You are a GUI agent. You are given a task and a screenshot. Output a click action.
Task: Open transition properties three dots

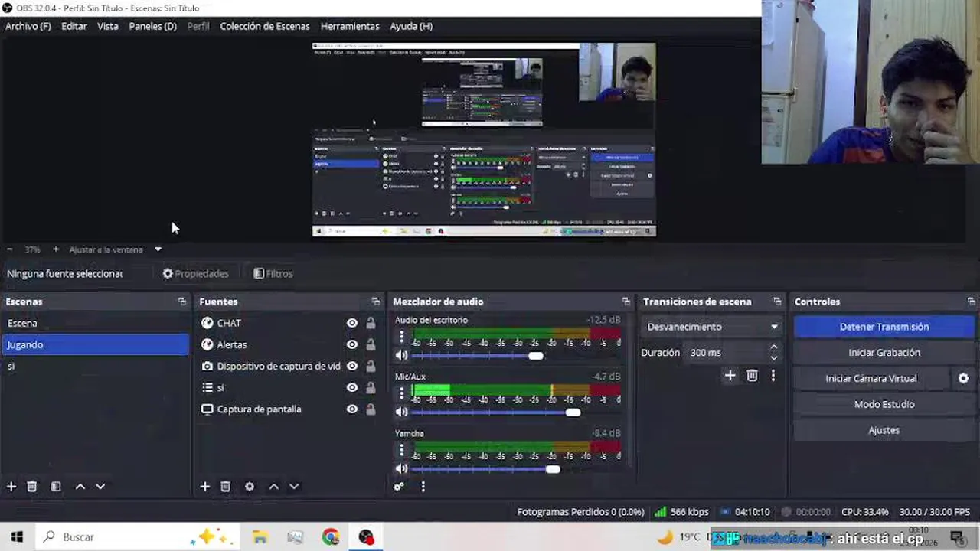coord(773,376)
